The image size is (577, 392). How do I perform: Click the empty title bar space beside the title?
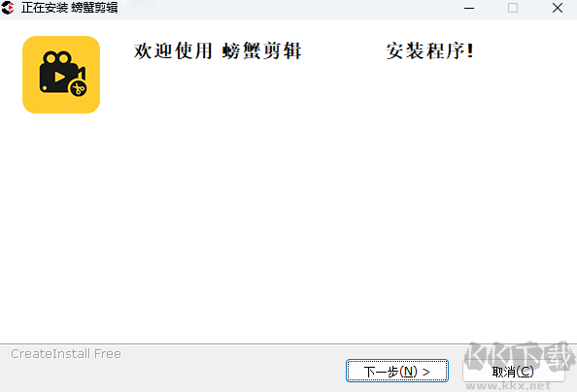point(287,8)
